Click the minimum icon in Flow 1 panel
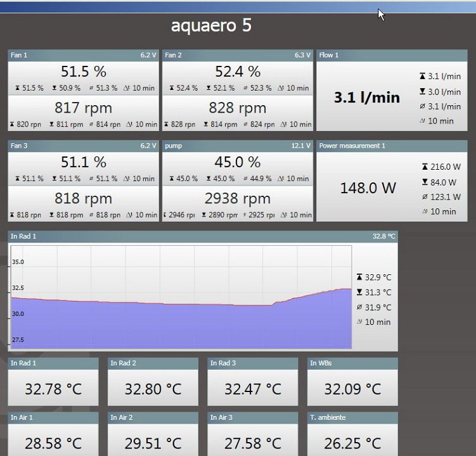The width and height of the screenshot is (476, 456). pyautogui.click(x=422, y=91)
